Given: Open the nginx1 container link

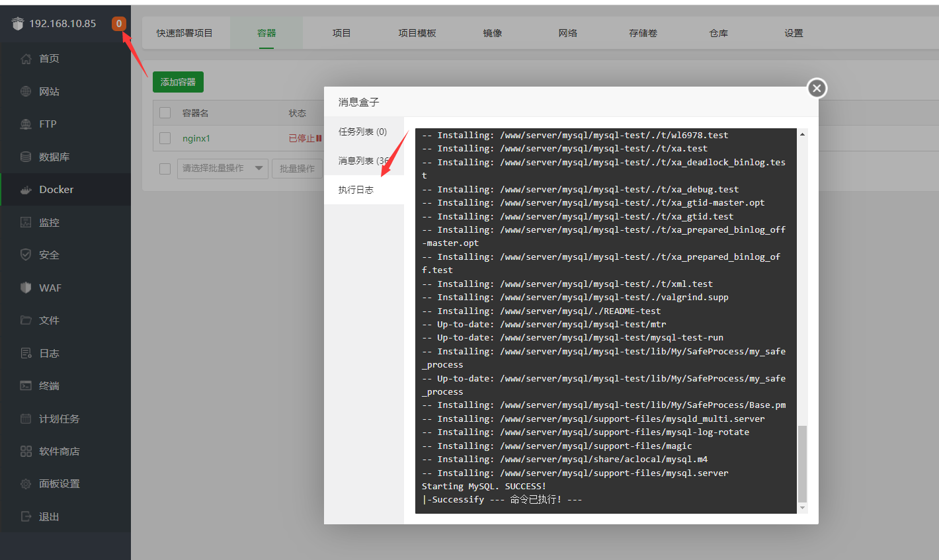Looking at the screenshot, I should [196, 139].
